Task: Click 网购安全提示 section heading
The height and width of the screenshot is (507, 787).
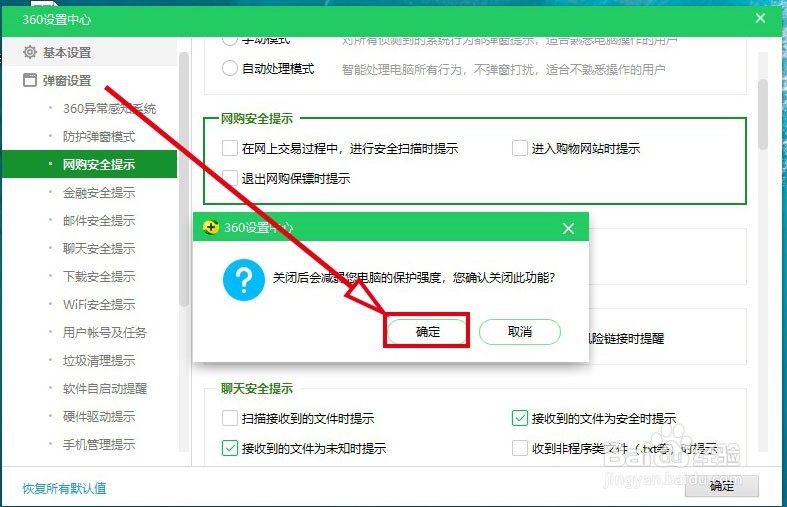Action: (x=256, y=119)
